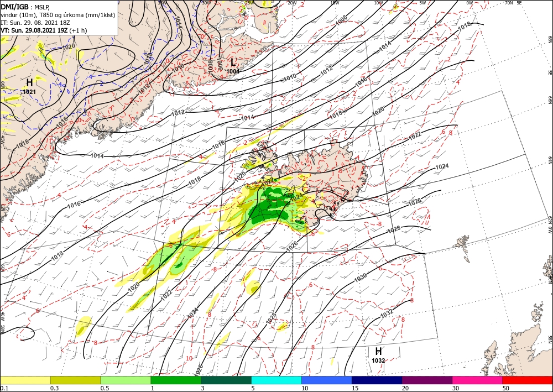
Task: Click the 68N latitude label
Action: pos(550,39)
